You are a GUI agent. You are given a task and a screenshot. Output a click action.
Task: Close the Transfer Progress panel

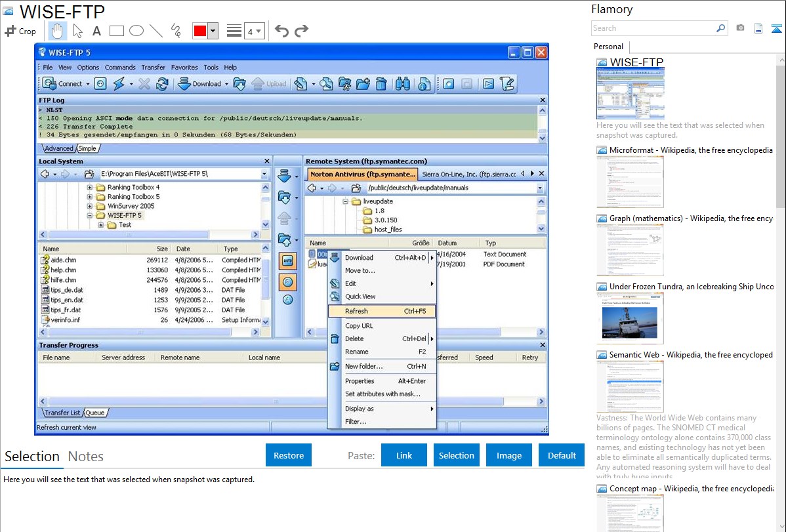(x=543, y=345)
